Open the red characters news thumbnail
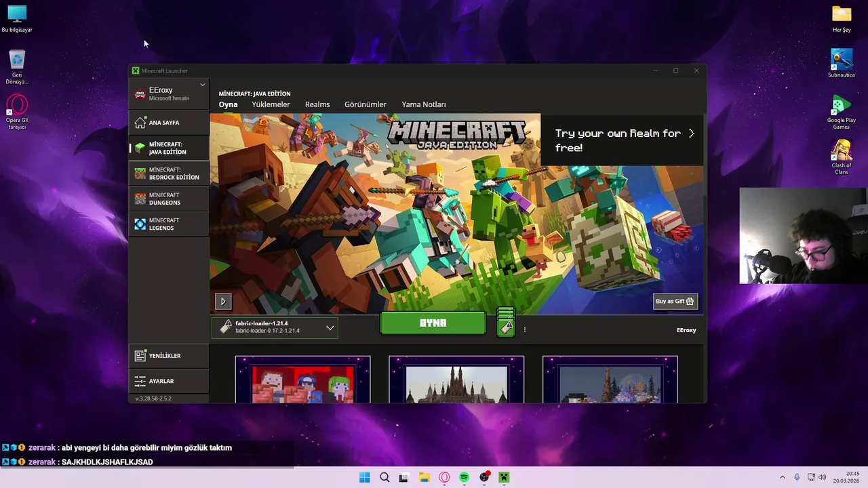Viewport: 868px width, 488px height. coord(302,380)
